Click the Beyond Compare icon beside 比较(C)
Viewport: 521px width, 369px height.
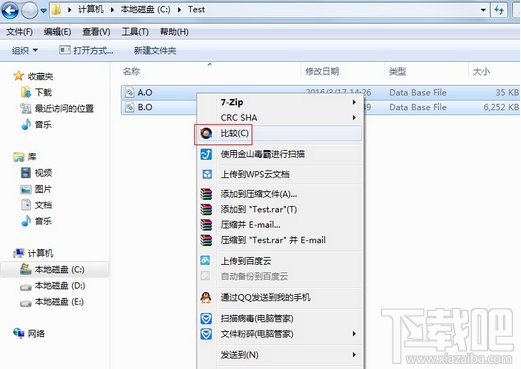pos(206,133)
